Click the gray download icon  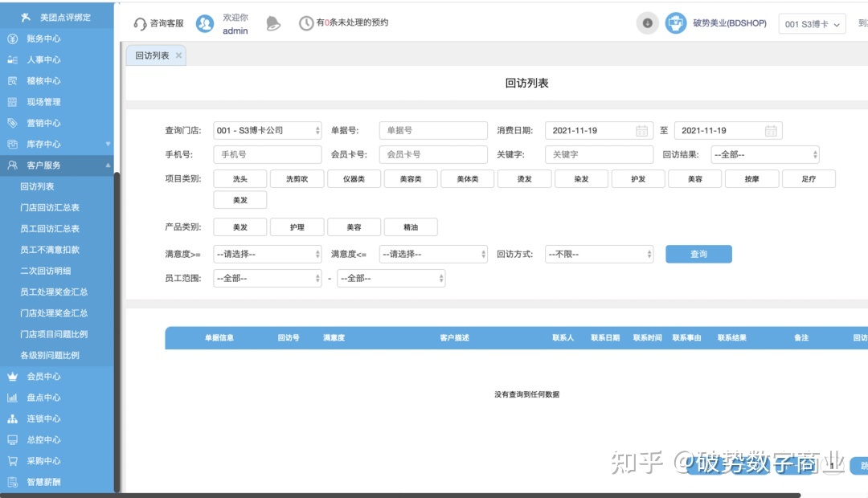click(x=647, y=23)
